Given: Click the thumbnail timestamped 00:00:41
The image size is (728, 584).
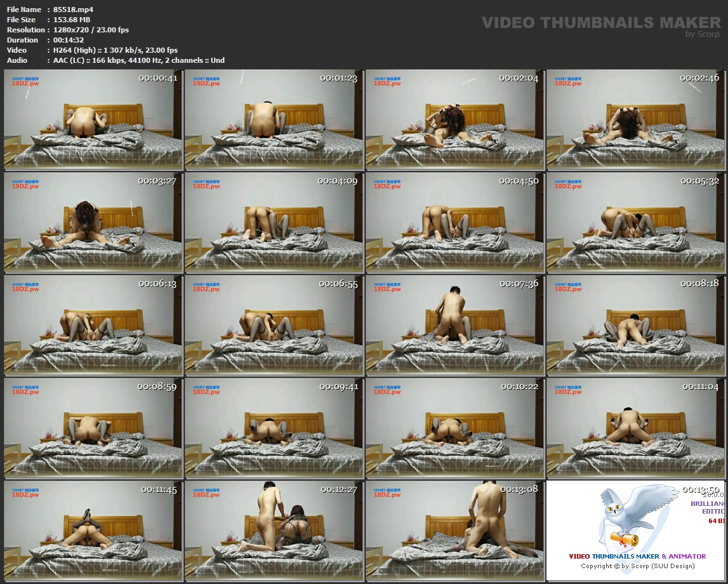Looking at the screenshot, I should pos(93,120).
